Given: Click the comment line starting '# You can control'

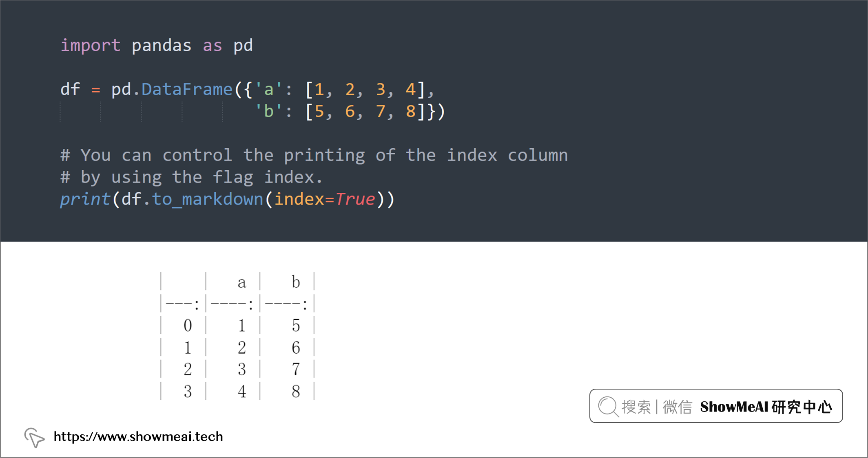Looking at the screenshot, I should [314, 155].
